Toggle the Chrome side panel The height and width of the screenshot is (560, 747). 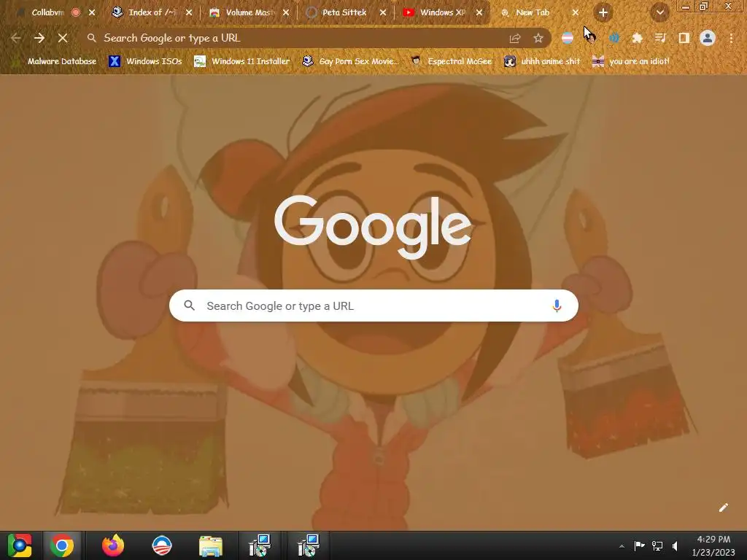[684, 38]
